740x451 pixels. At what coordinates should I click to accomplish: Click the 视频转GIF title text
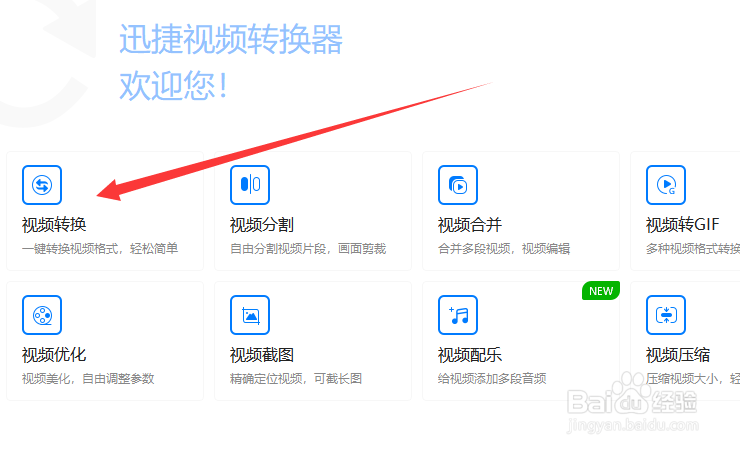[x=682, y=225]
